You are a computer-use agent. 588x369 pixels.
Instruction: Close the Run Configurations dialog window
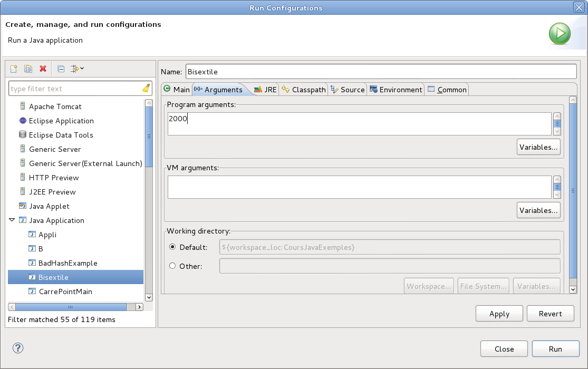[x=579, y=7]
